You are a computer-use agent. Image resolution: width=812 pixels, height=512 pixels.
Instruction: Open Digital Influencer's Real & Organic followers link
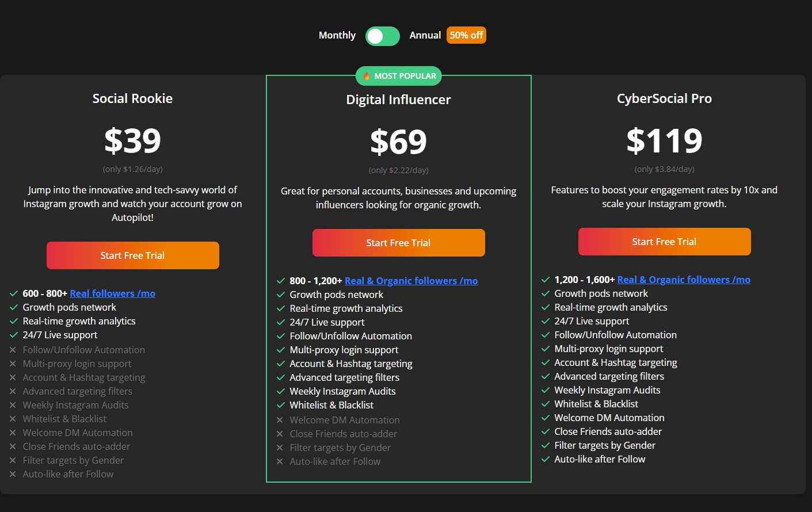click(x=411, y=281)
